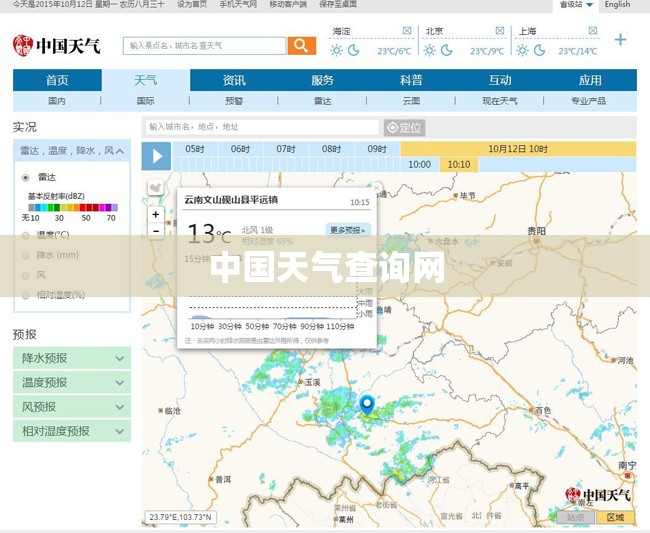650x533 pixels.
Task: Open the 预警 submenu item
Action: (x=234, y=101)
